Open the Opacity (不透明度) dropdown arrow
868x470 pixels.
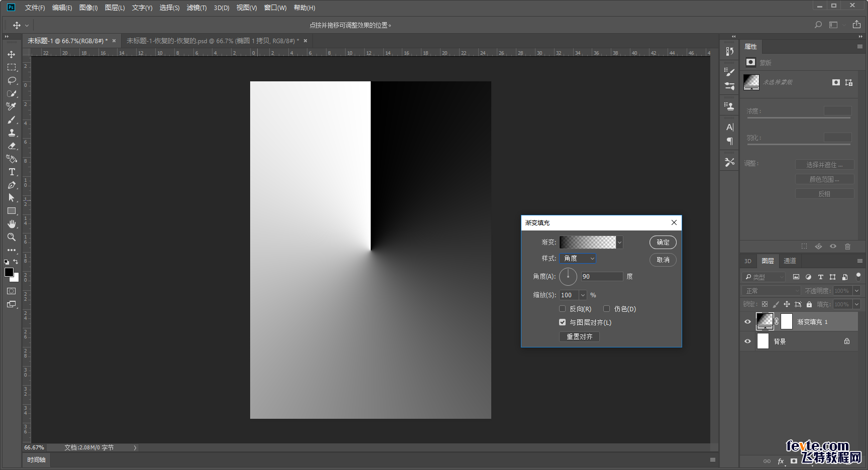pos(857,291)
